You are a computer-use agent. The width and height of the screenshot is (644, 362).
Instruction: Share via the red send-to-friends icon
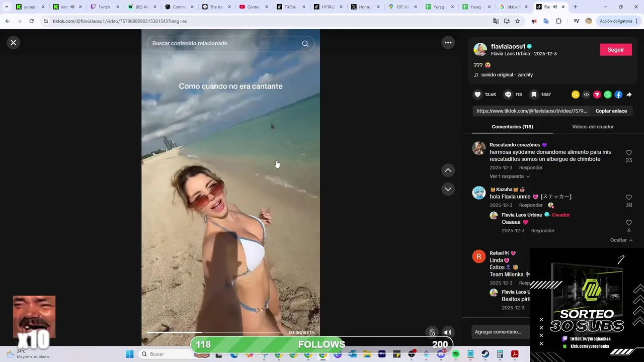(597, 95)
